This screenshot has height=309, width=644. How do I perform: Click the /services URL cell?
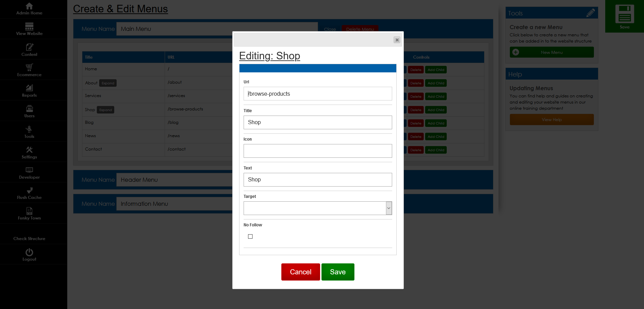coord(199,96)
